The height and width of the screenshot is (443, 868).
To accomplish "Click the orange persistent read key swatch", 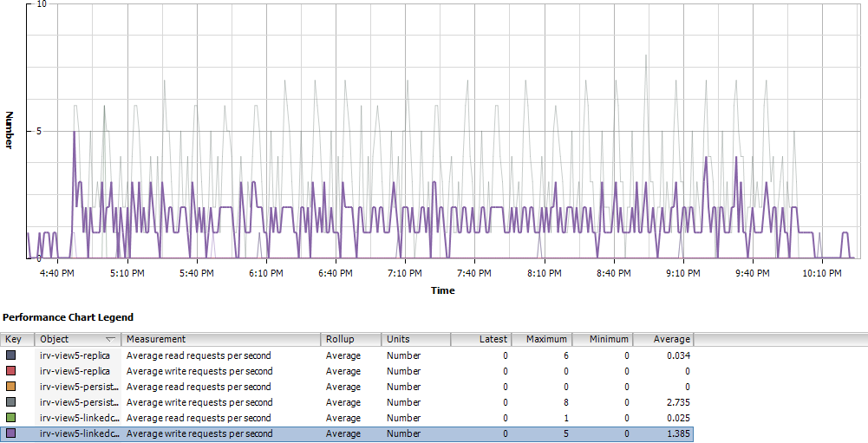I will coord(10,387).
